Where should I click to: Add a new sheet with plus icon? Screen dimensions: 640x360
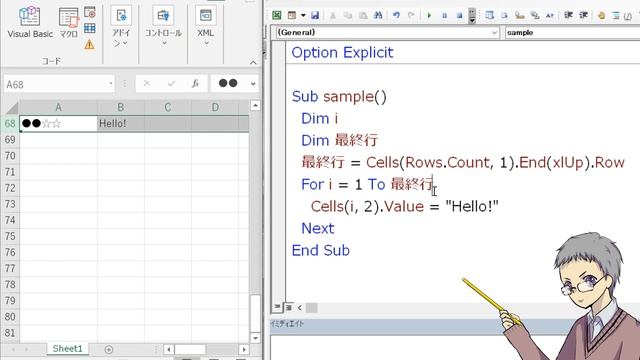pos(109,349)
